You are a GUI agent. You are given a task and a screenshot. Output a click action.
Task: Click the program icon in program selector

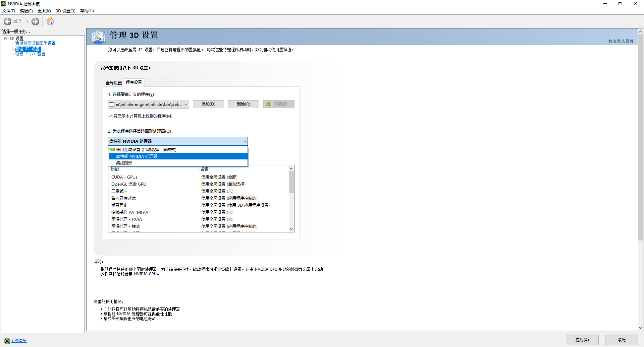[x=112, y=105]
